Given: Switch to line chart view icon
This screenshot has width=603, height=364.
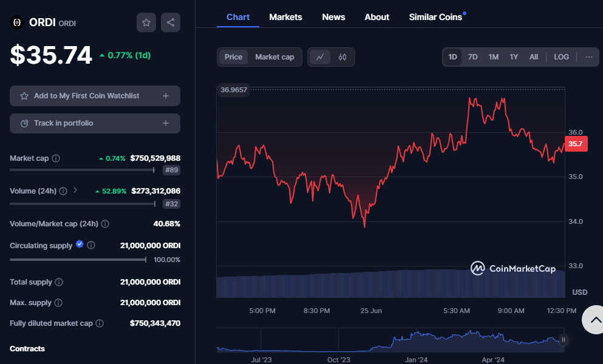Looking at the screenshot, I should point(320,57).
